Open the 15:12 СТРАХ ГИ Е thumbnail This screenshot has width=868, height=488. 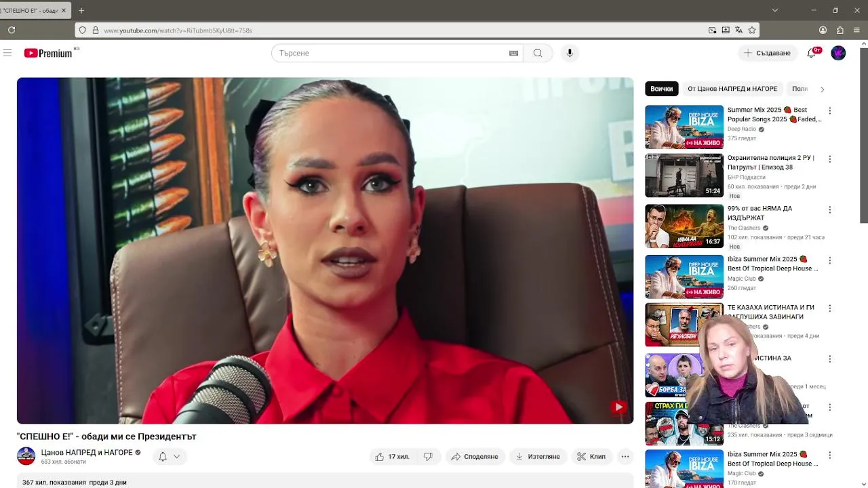point(684,424)
